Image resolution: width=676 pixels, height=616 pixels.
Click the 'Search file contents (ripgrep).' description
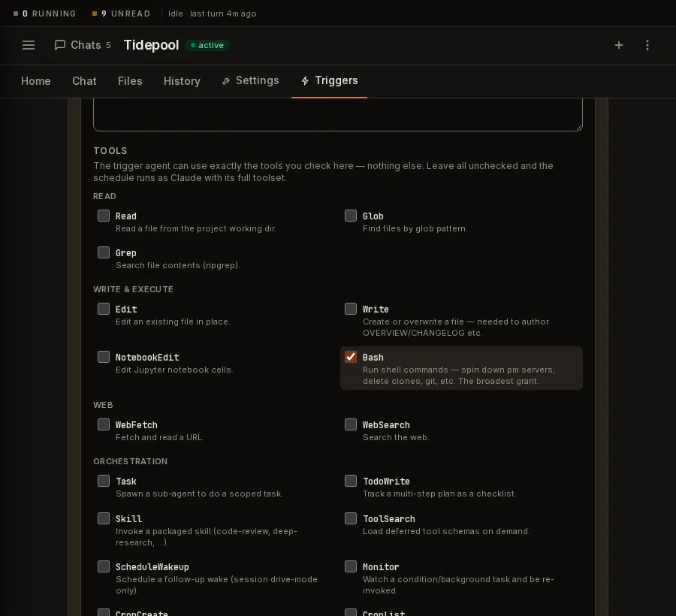(177, 265)
